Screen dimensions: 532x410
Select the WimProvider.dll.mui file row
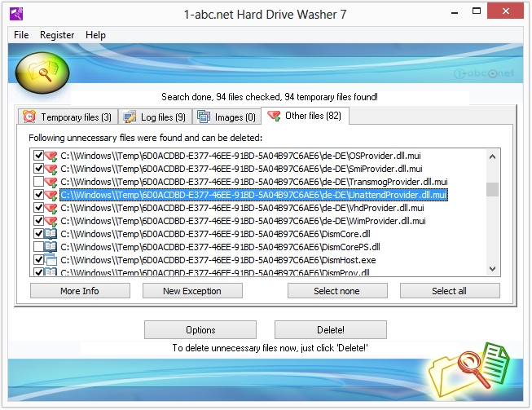tap(243, 220)
